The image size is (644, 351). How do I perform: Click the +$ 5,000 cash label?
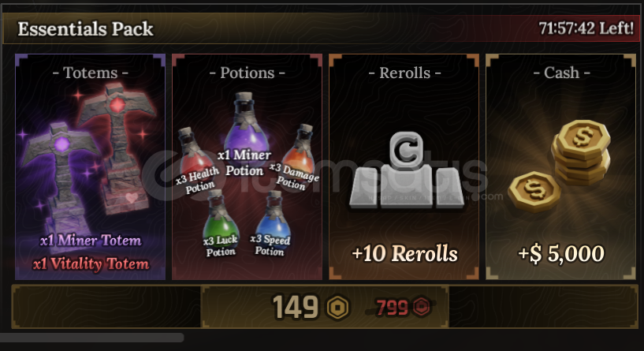pos(561,253)
